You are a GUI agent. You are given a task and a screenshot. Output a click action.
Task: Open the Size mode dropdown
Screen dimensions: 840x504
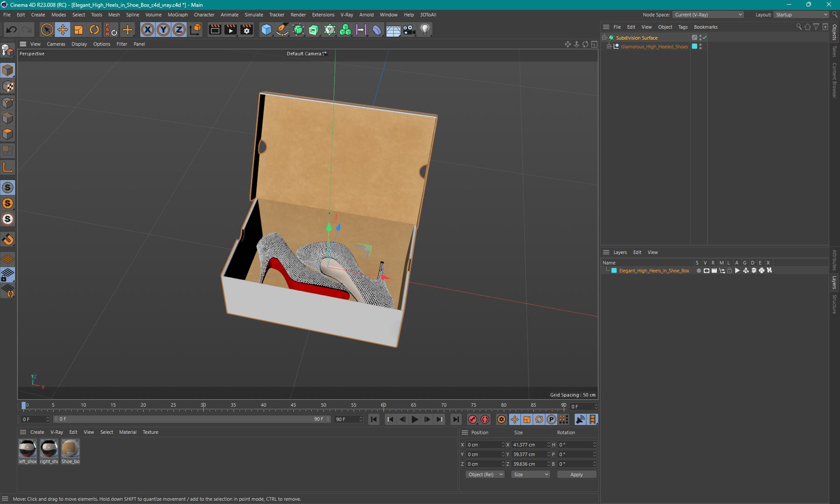531,475
